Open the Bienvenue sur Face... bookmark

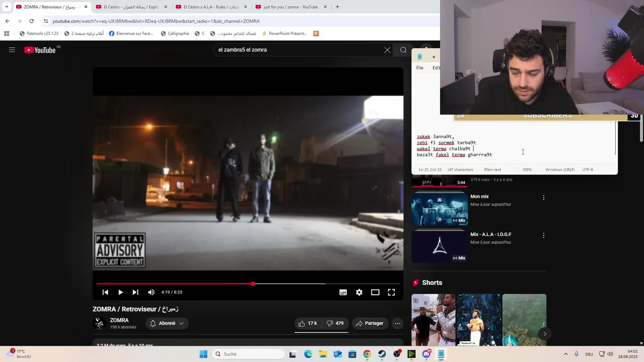pos(131,34)
